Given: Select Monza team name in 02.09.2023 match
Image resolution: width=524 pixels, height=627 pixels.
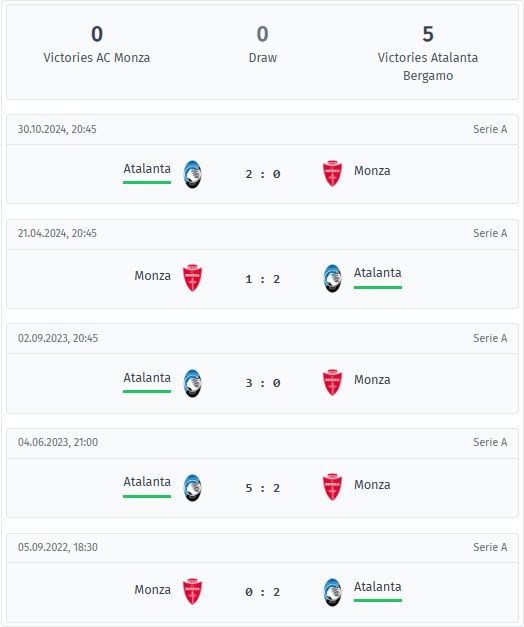Looking at the screenshot, I should (x=372, y=380).
